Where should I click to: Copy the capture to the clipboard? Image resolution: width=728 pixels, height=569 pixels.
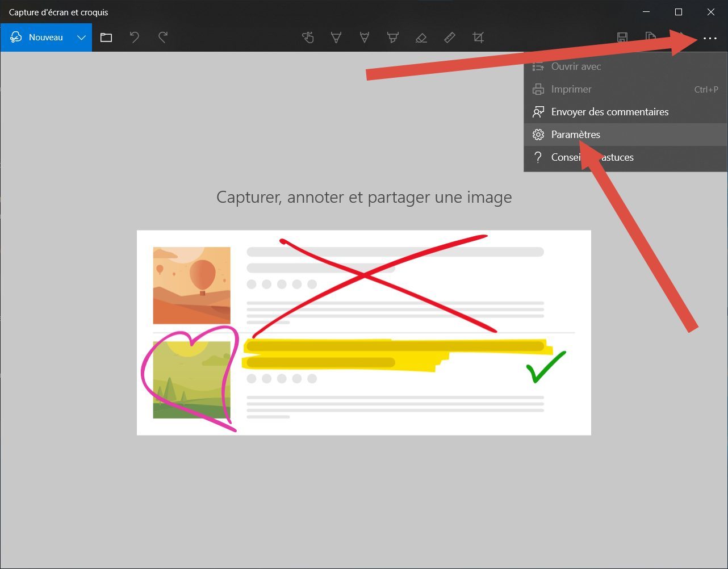pyautogui.click(x=651, y=37)
